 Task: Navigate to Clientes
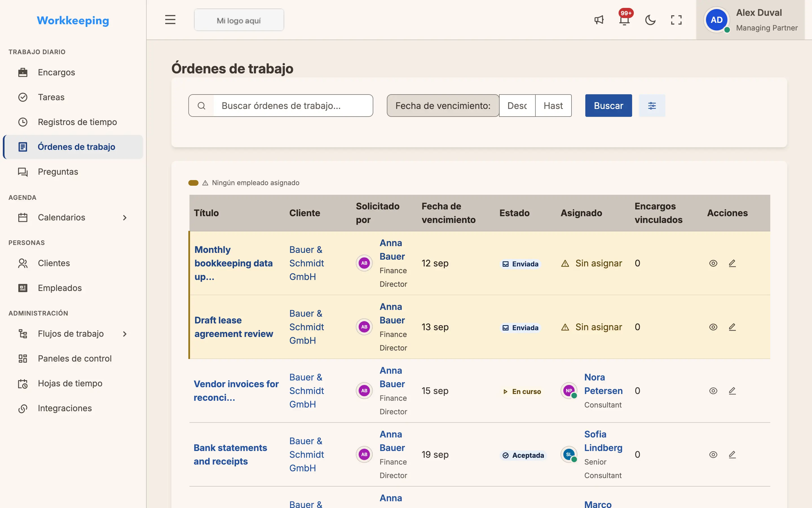(73, 263)
